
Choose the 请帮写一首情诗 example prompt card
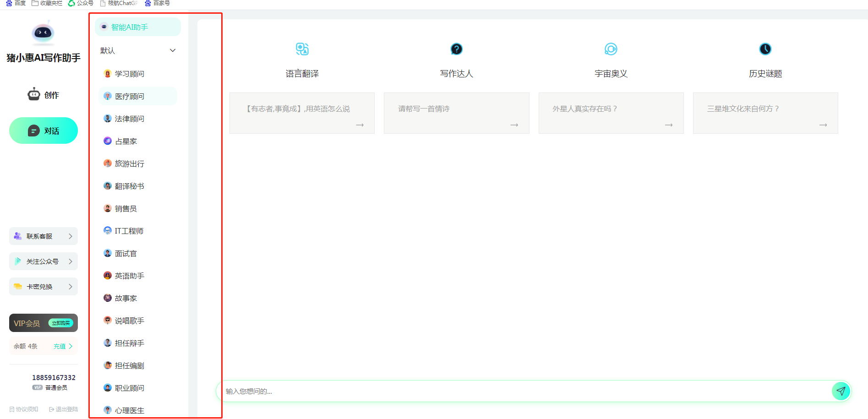[456, 113]
